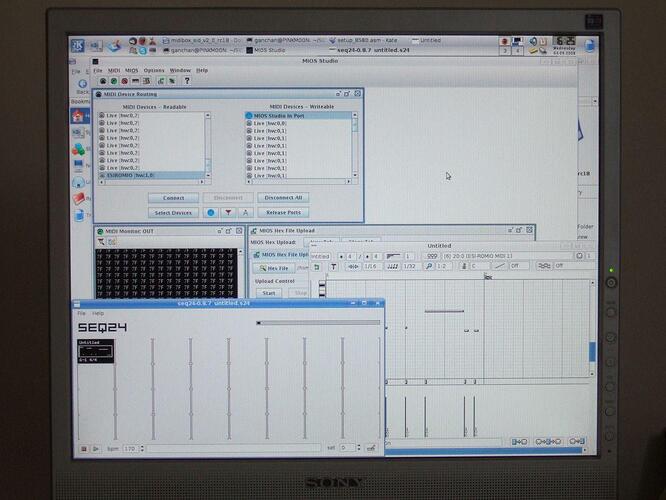Click the scale line icon beside Off
Screen dimensions: 666x500
(500, 266)
